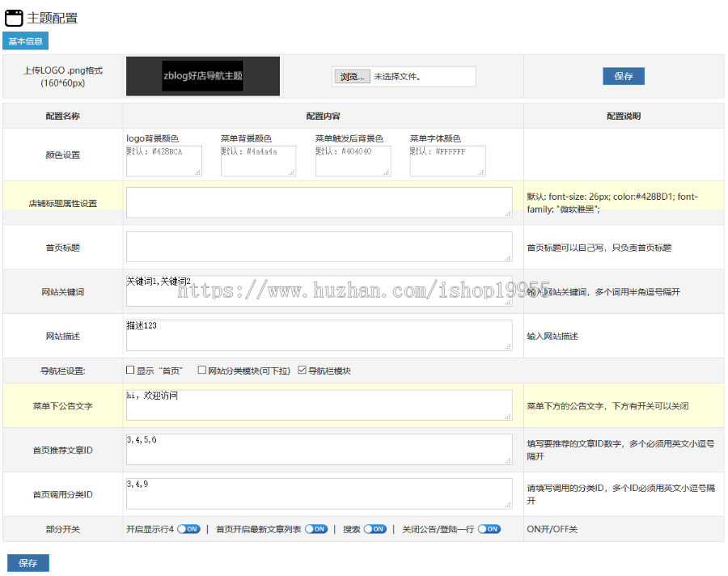Viewport: 728px width, 576px height.
Task: Enable the 网站分类模块(可下拉) checkbox
Action: [x=201, y=370]
